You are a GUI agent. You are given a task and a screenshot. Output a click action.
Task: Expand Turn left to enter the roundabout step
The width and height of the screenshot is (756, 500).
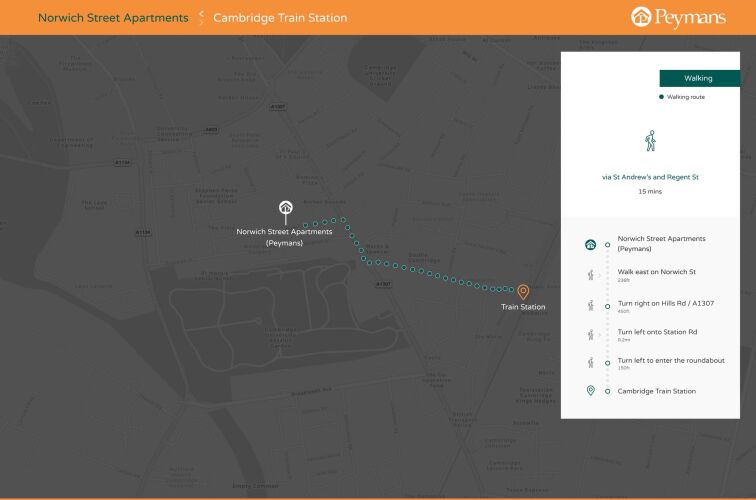click(x=670, y=360)
